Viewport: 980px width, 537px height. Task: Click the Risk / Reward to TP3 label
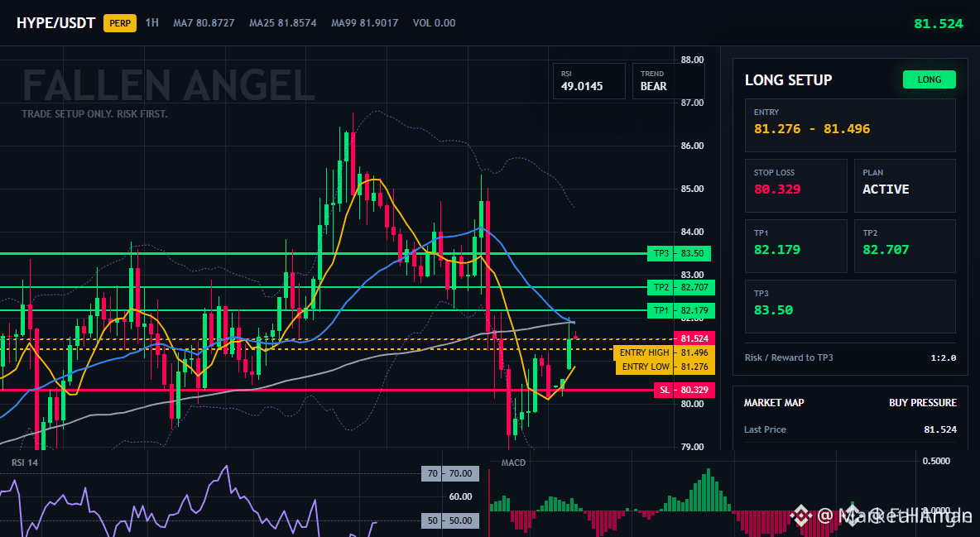point(789,357)
